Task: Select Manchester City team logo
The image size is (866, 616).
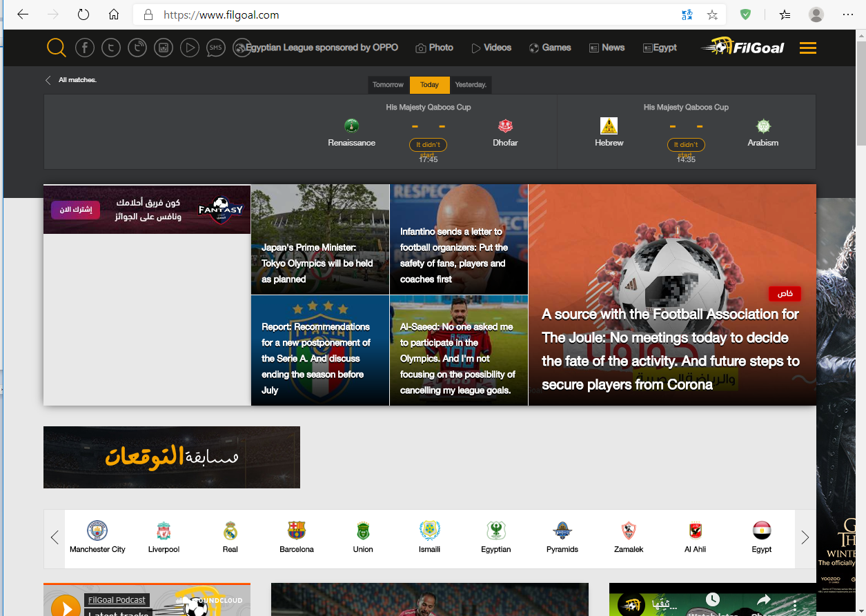Action: click(97, 531)
